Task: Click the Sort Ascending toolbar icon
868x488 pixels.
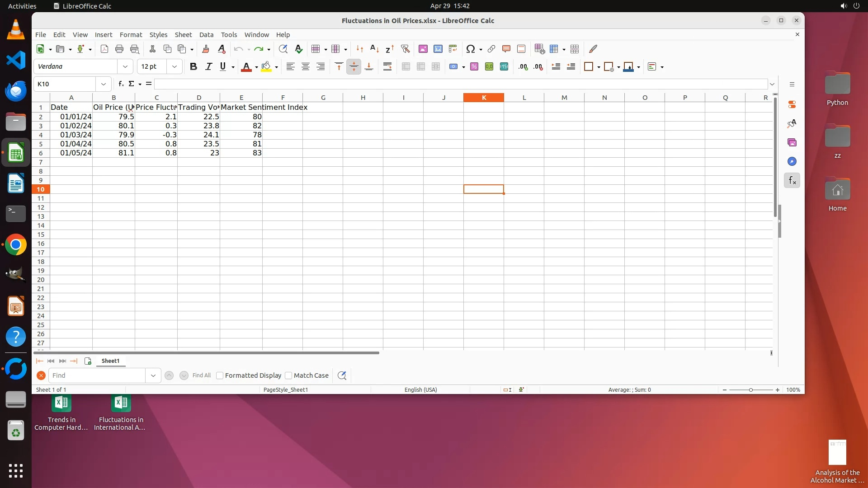Action: [x=374, y=49]
